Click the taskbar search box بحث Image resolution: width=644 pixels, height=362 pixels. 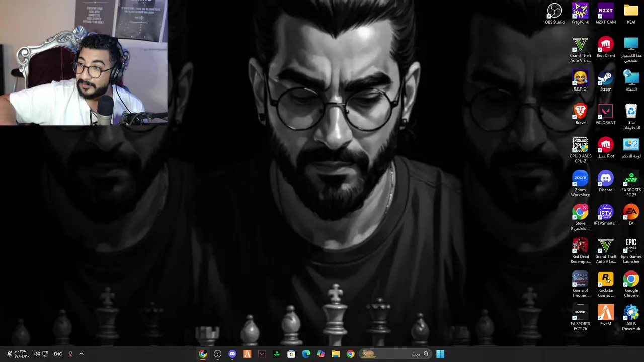[395, 354]
